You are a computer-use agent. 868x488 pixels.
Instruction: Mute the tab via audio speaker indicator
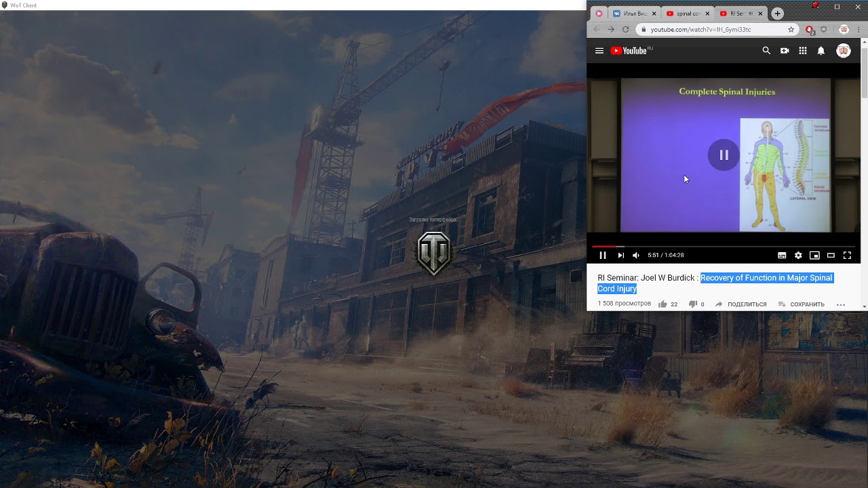point(751,14)
